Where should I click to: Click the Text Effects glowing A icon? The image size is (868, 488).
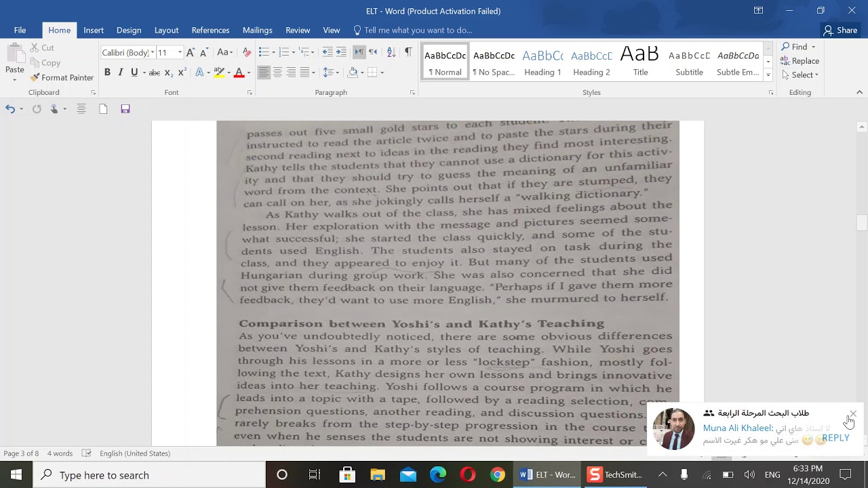(199, 73)
